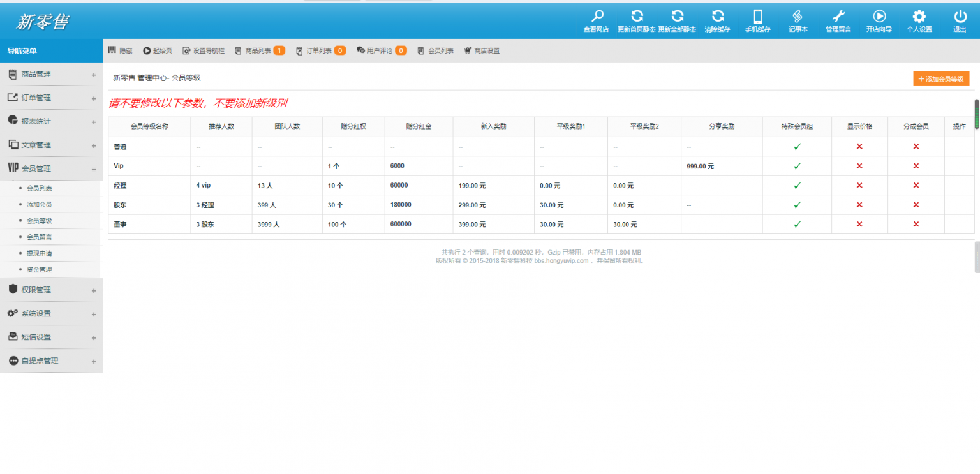The width and height of the screenshot is (980, 474).
Task: Open the 提现申请 sidebar link
Action: click(40, 253)
